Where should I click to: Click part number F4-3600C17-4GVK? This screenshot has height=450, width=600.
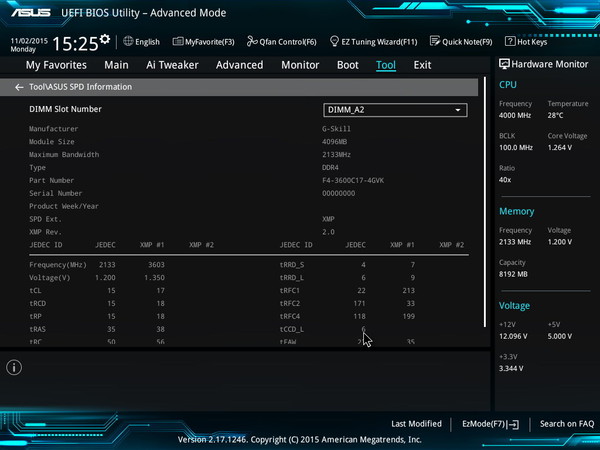tap(353, 180)
